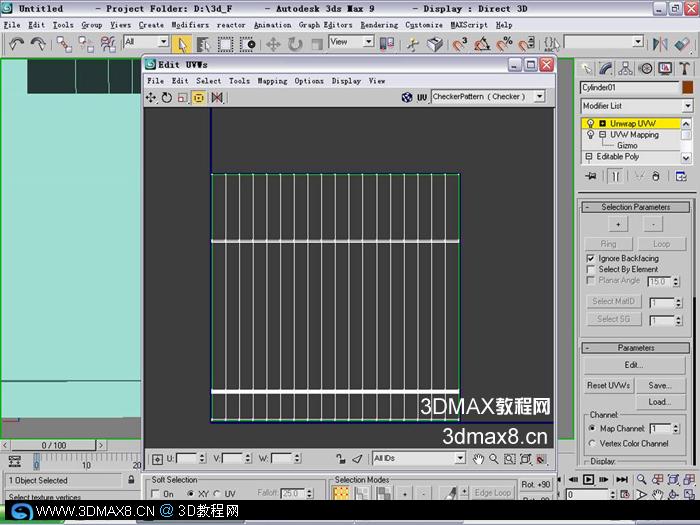The width and height of the screenshot is (700, 525).
Task: Click the Undo arrow in main toolbar
Action: 17,44
